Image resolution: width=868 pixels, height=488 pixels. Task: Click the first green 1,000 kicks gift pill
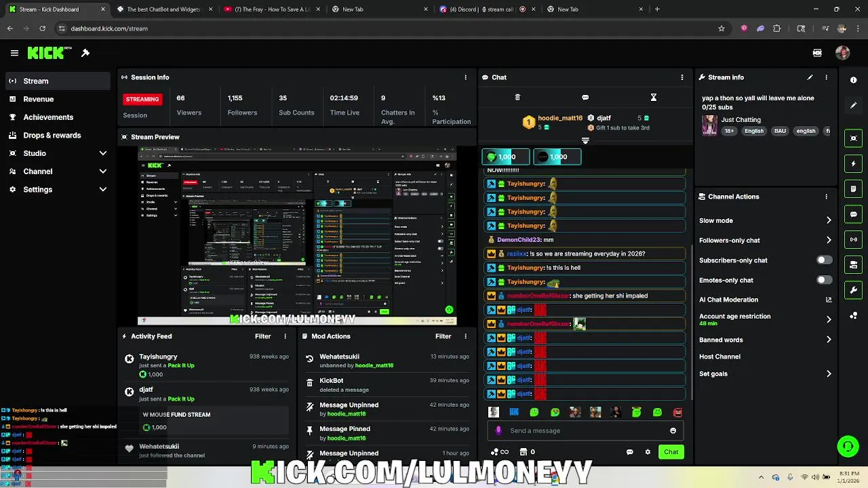(x=505, y=157)
